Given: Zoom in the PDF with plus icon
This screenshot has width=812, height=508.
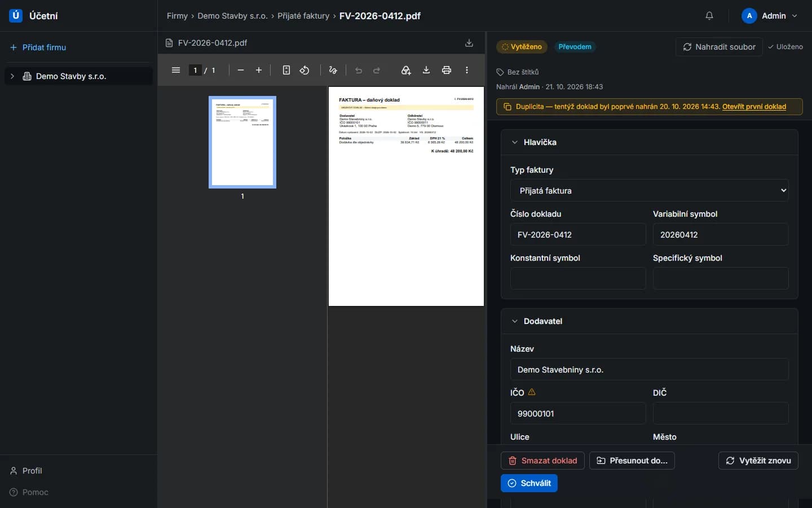Looking at the screenshot, I should tap(259, 70).
